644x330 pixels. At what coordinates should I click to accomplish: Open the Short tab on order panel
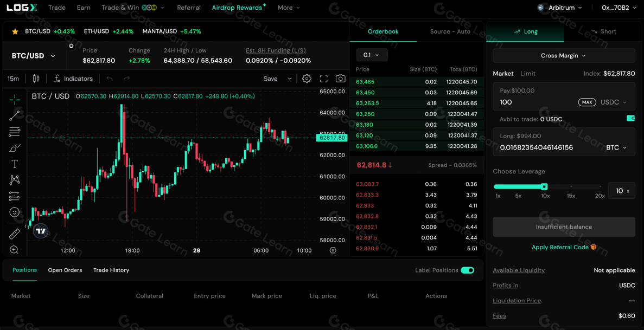[x=602, y=31]
